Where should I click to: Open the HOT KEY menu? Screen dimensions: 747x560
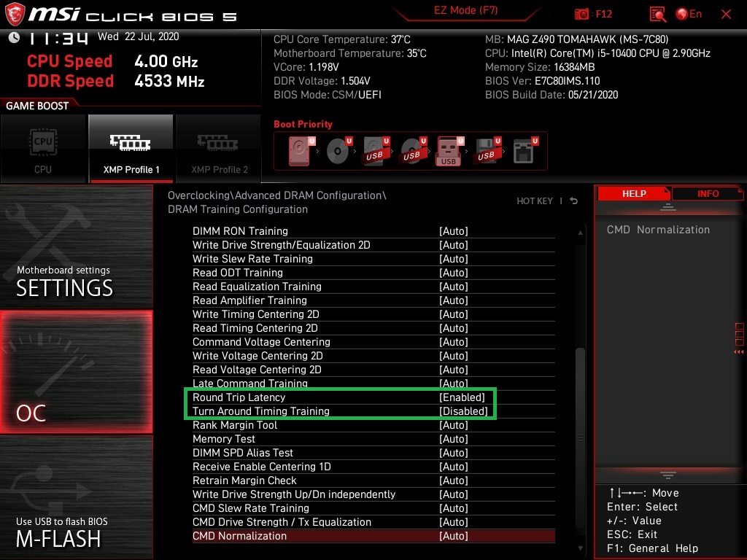[535, 201]
